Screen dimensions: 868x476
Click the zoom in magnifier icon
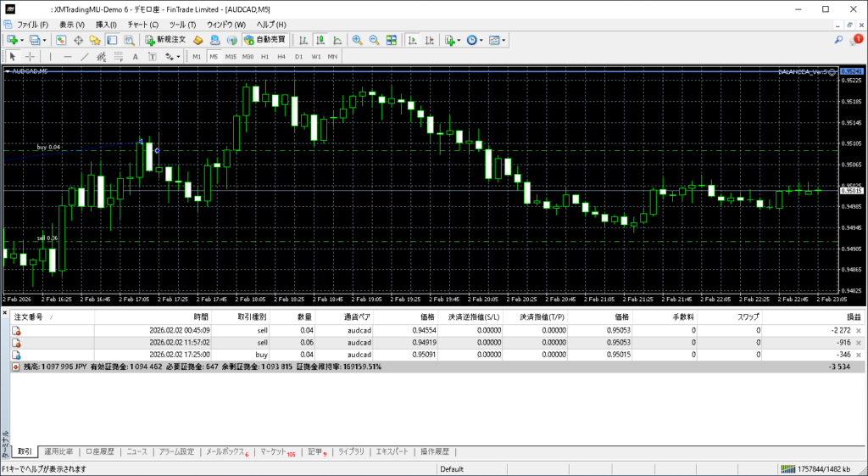click(x=358, y=40)
